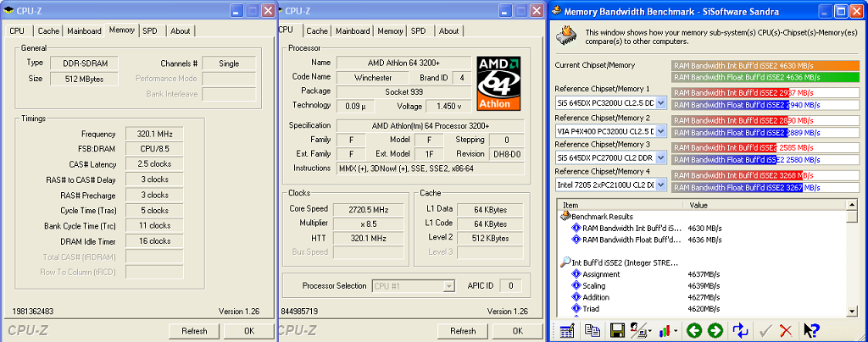Click the green back arrow icon
Screen dimensions: 868x342
pos(693,330)
